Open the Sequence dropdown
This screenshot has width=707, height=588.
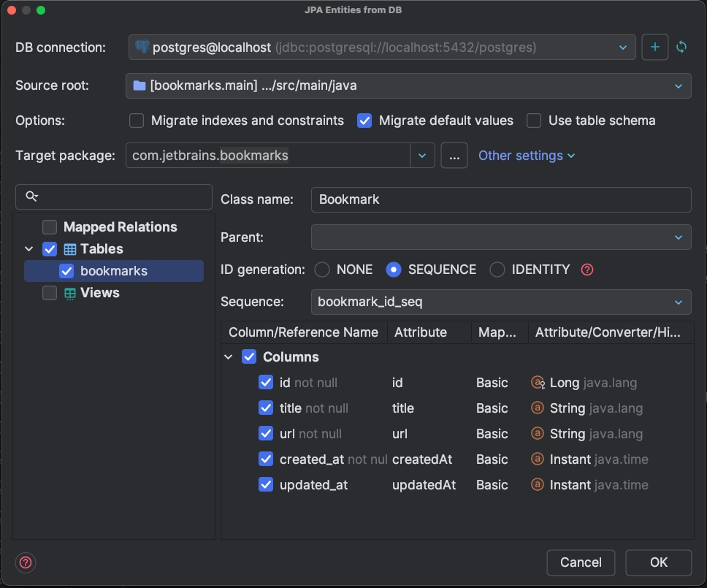tap(678, 302)
